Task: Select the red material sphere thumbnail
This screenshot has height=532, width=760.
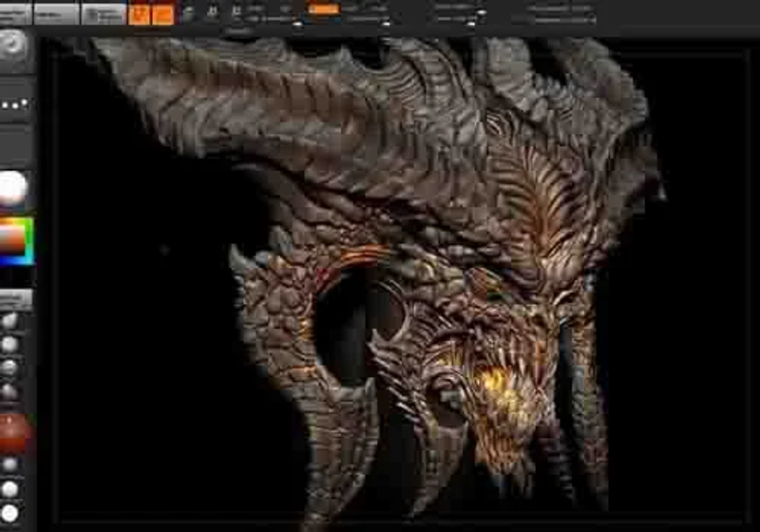Action: (15, 432)
